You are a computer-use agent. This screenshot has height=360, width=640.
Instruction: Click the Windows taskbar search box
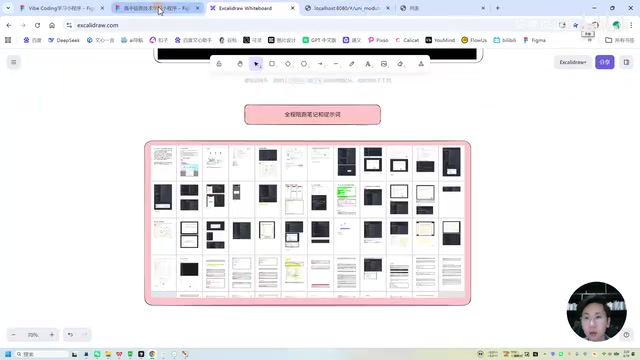(42, 354)
